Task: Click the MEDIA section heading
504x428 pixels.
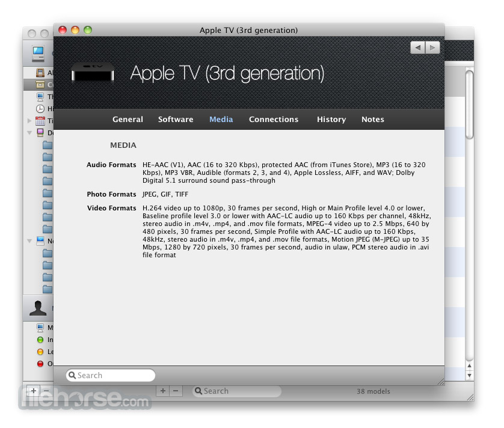Action: [x=123, y=145]
